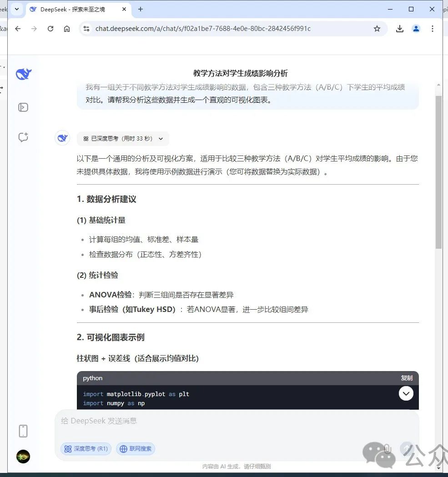Click the paperclip attachment icon near input box
Viewport: 448px width, 477px height.
pyautogui.click(x=387, y=448)
